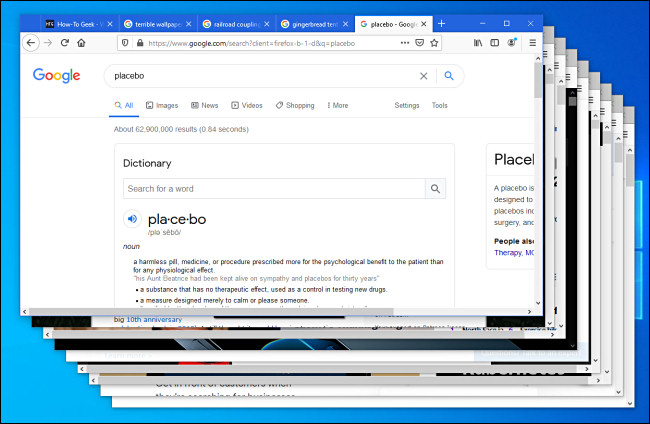Close the terrible wallpaper tab
The width and height of the screenshot is (650, 424).
click(188, 24)
